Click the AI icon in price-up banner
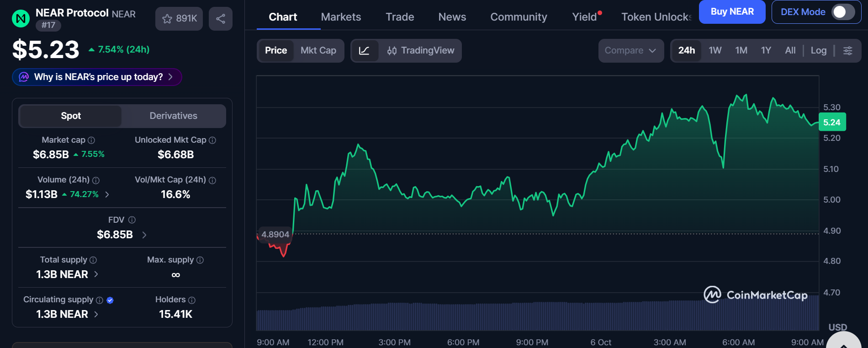 [24, 77]
